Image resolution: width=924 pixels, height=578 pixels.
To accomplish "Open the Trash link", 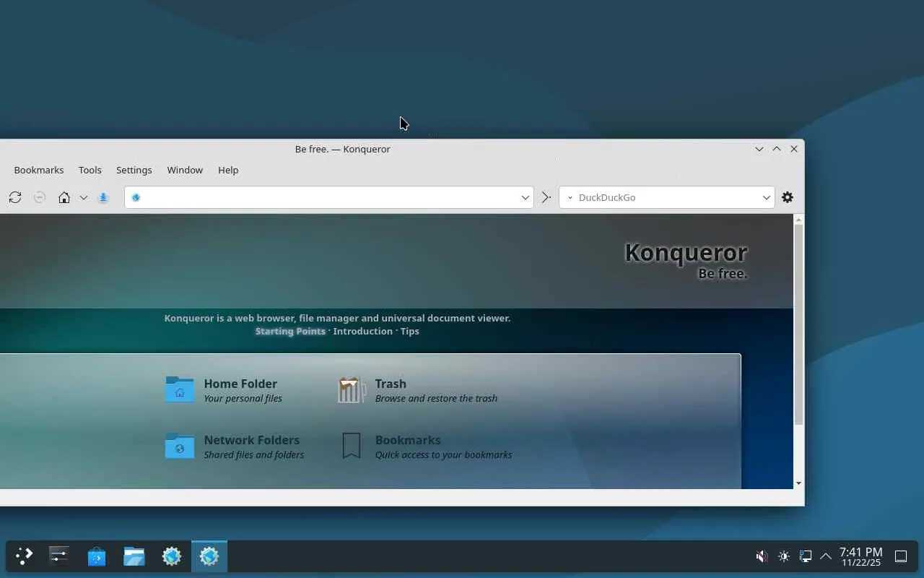I will click(x=391, y=384).
